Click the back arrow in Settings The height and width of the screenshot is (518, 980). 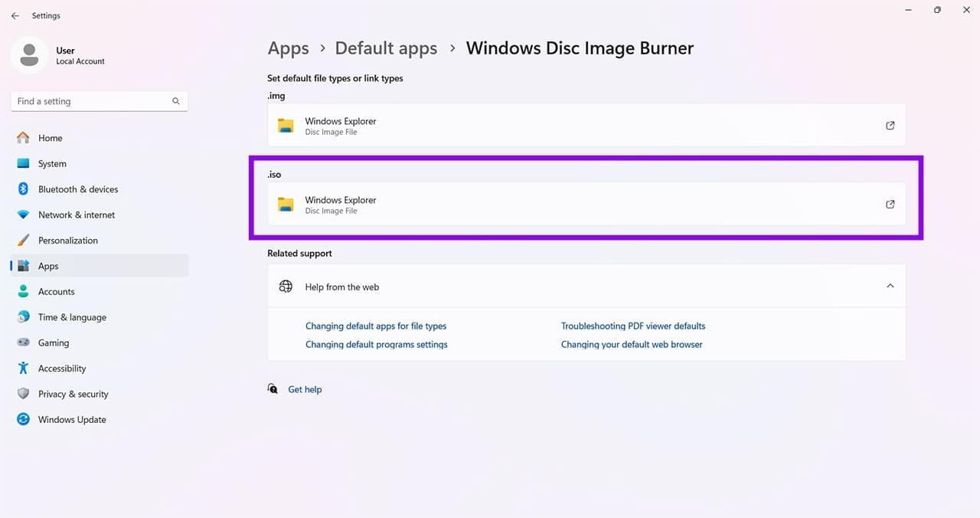[15, 15]
